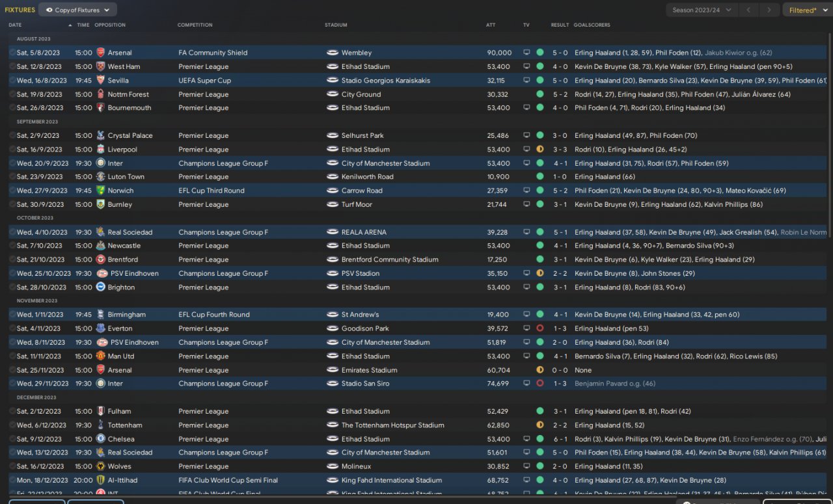Click the stadium icon beside Selhurst Park

(332, 136)
